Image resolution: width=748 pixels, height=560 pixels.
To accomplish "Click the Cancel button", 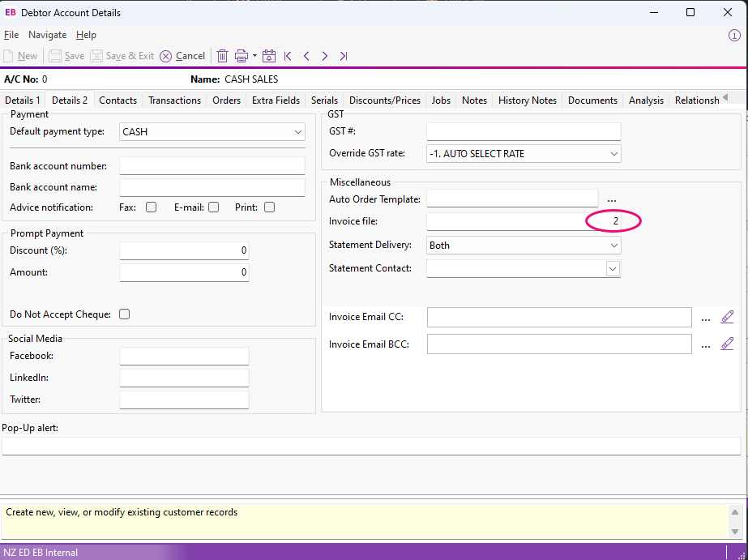I will (x=182, y=56).
